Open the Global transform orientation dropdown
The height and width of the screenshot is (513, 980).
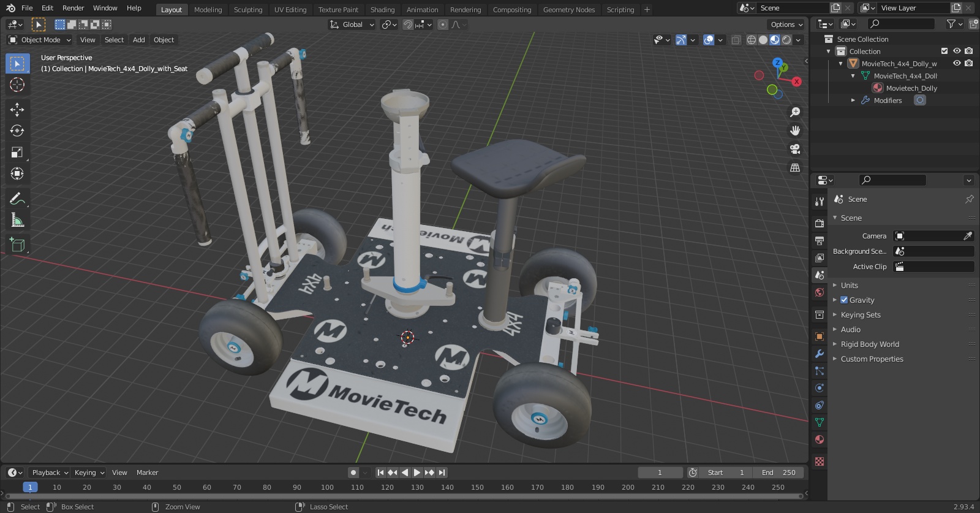(x=352, y=25)
